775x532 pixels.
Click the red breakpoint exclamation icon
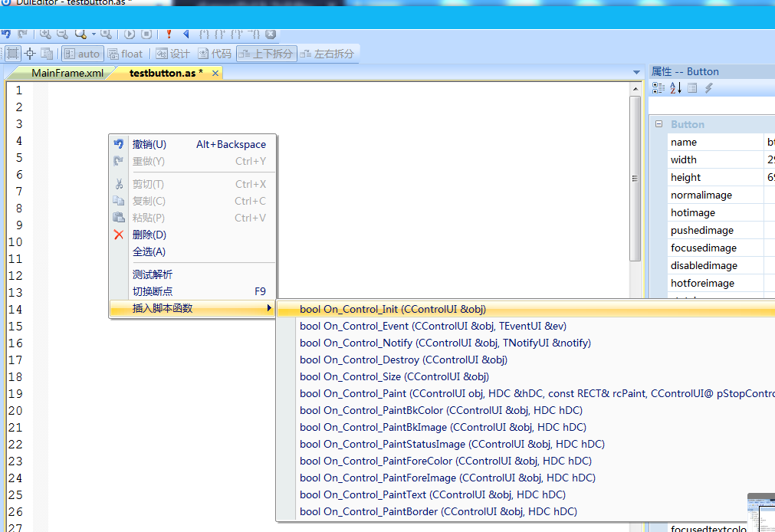(168, 34)
